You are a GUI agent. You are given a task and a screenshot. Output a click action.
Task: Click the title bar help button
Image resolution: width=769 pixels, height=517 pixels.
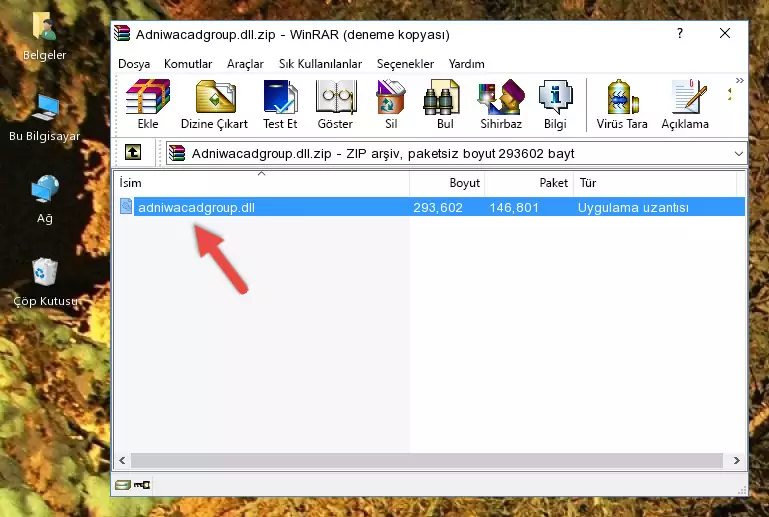click(x=679, y=33)
